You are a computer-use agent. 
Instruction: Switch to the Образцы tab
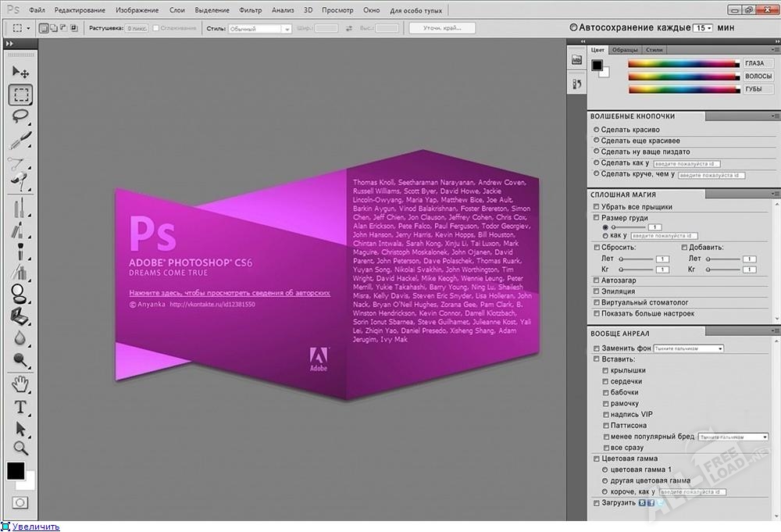point(623,49)
